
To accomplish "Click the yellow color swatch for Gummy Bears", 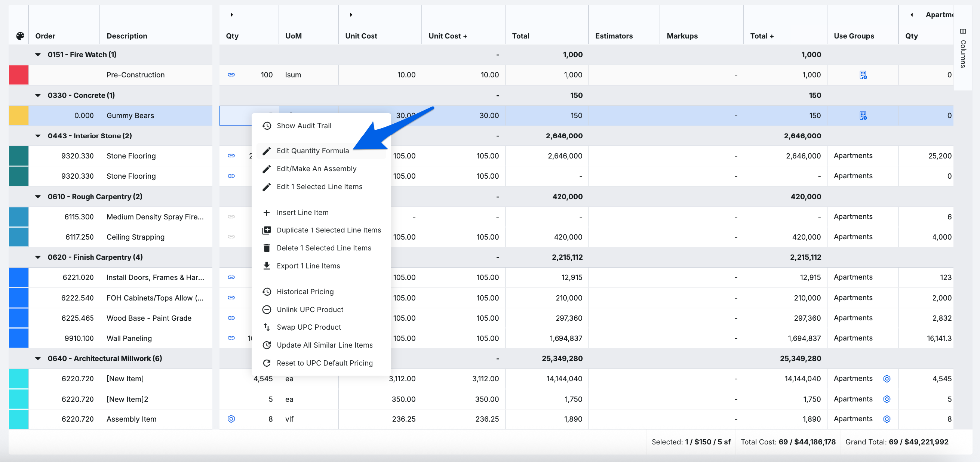I will coord(19,115).
